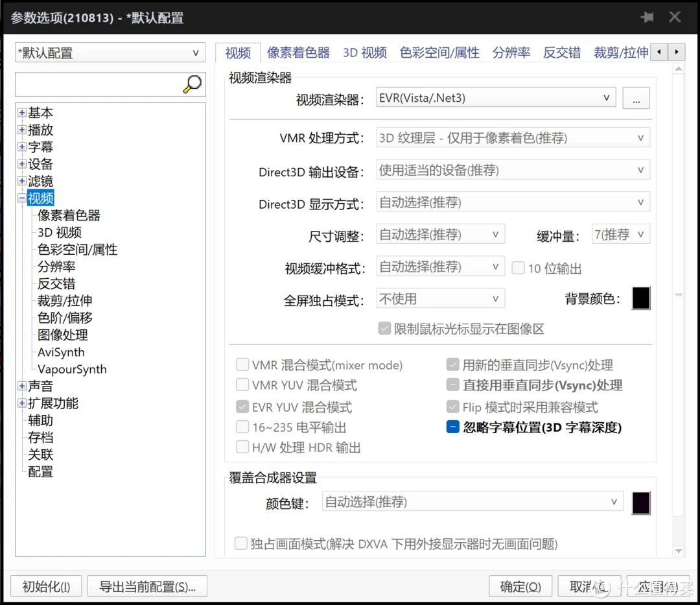This screenshot has height=605, width=700.
Task: Select 3D 视频 in the tree
Action: [x=60, y=232]
